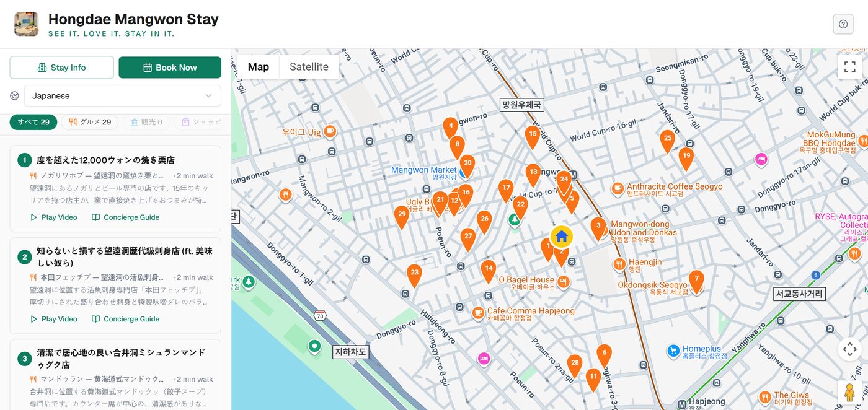
Task: Select the 観光 0 filter chip
Action: point(146,122)
